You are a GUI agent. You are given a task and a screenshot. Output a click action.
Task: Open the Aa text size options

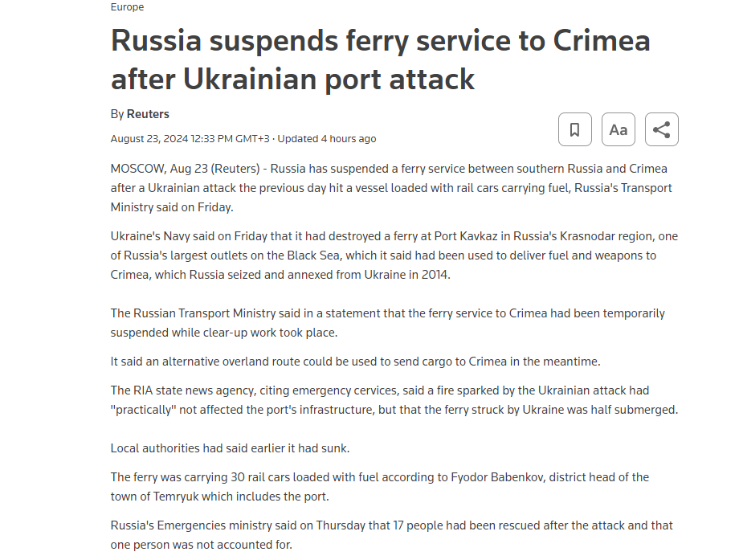click(618, 129)
